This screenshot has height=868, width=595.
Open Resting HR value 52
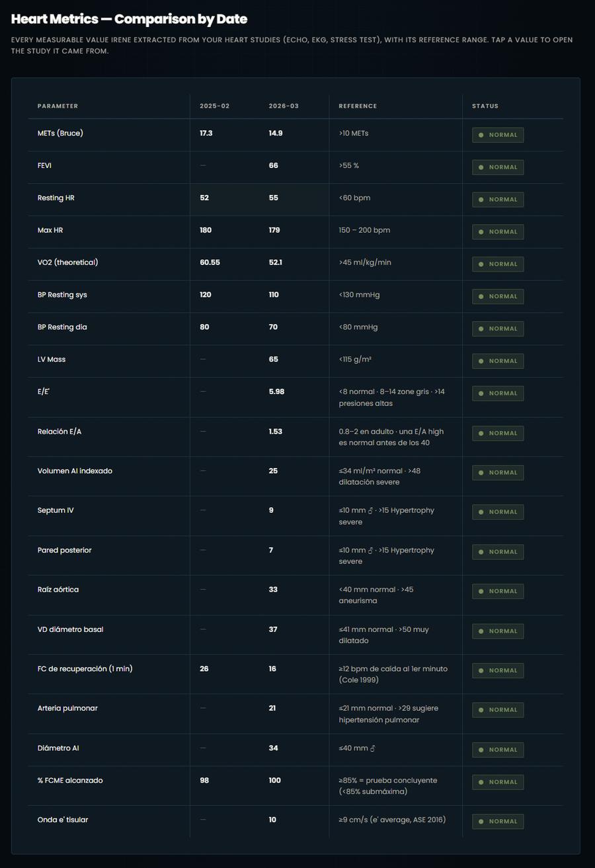pos(204,198)
